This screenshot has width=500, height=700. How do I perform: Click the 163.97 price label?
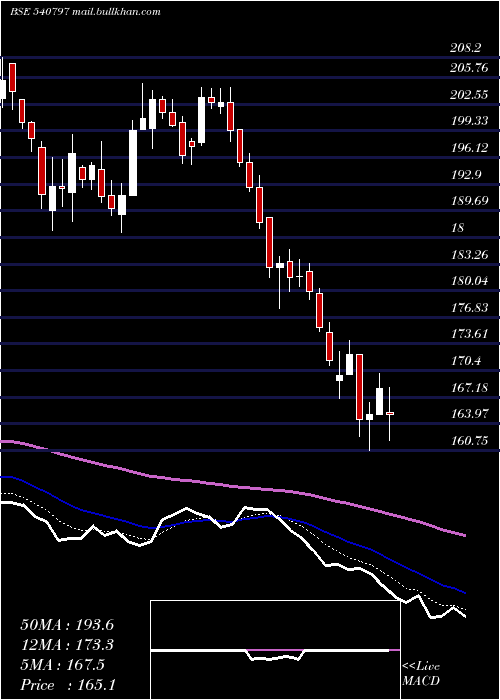coord(469,414)
